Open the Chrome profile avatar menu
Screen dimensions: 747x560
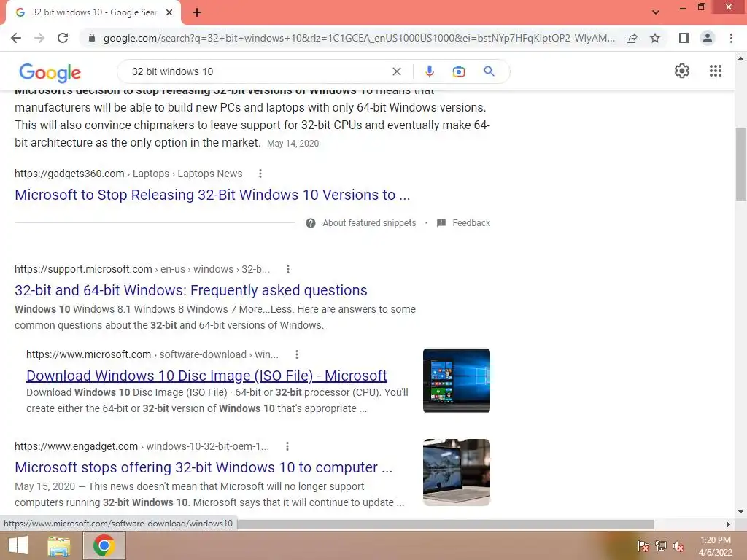click(x=708, y=38)
